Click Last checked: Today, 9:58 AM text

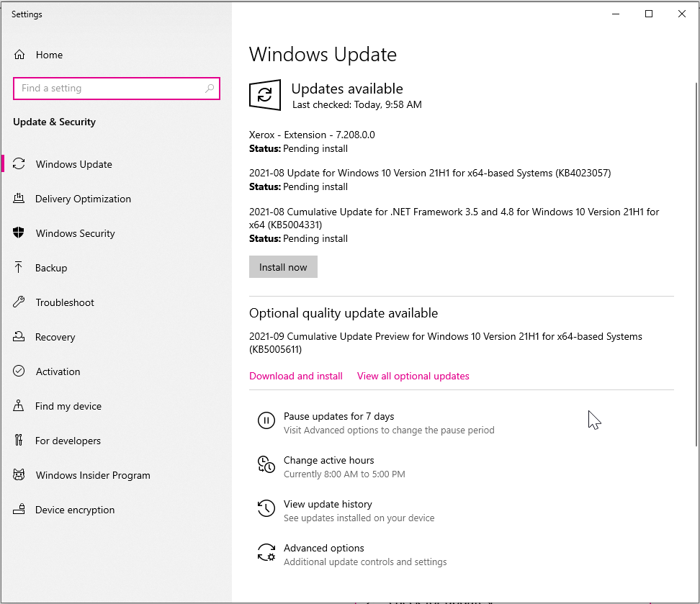(x=356, y=104)
